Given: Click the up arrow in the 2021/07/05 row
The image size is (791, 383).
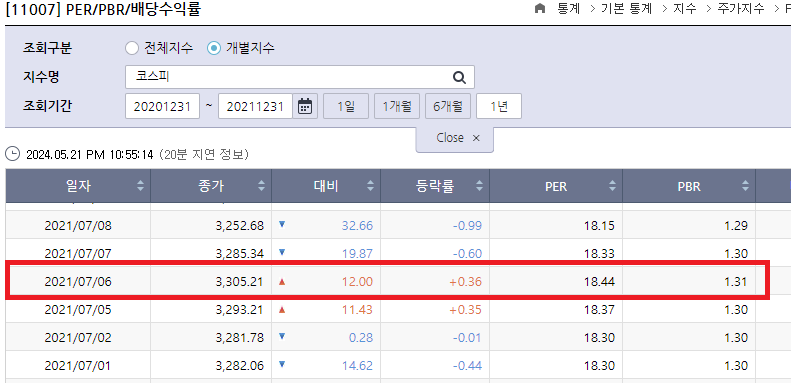Looking at the screenshot, I should click(282, 309).
